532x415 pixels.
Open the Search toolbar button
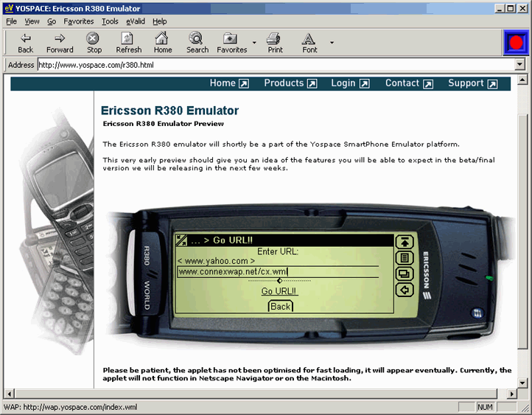click(197, 43)
